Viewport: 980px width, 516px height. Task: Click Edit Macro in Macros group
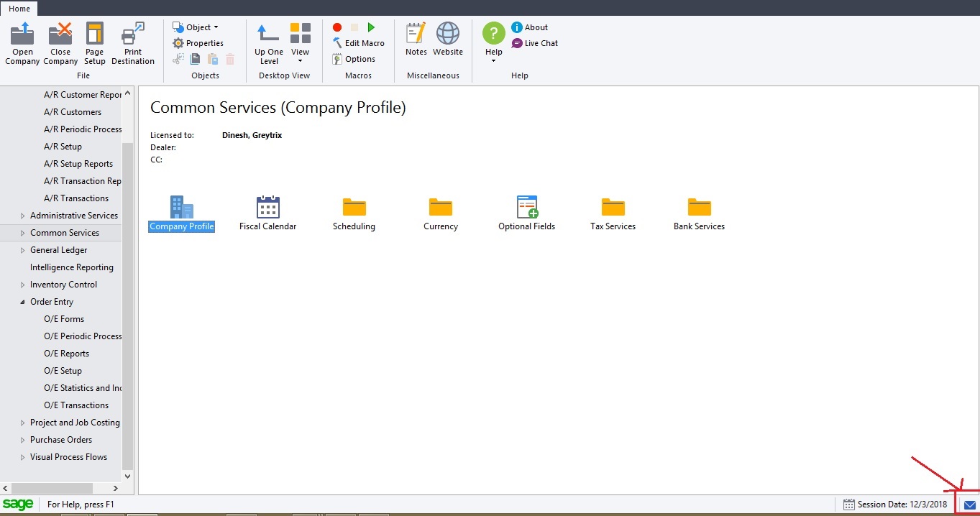358,43
